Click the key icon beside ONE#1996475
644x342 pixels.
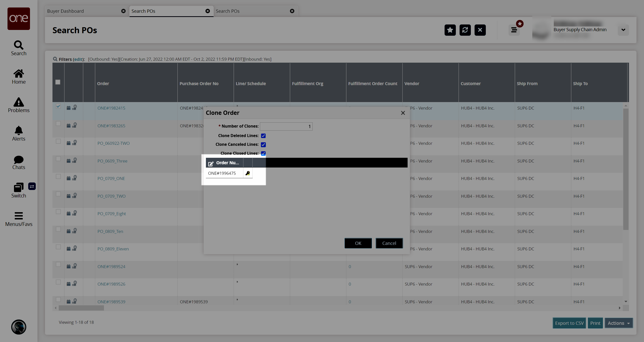tap(247, 173)
